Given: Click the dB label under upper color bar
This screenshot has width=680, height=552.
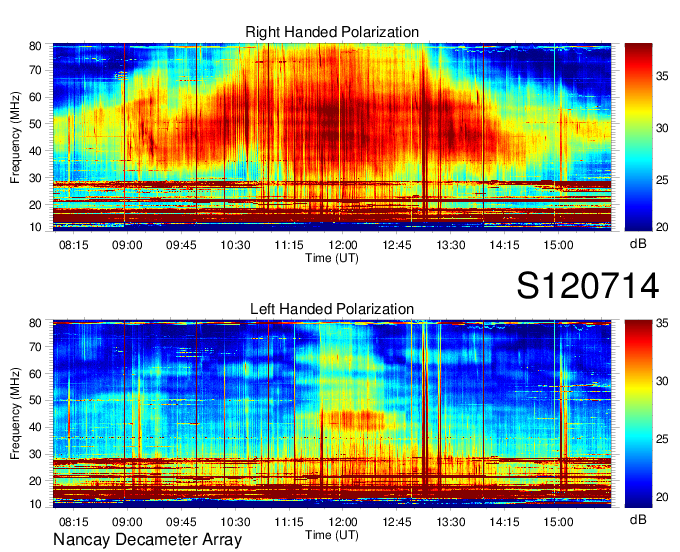Looking at the screenshot, I should 638,244.
